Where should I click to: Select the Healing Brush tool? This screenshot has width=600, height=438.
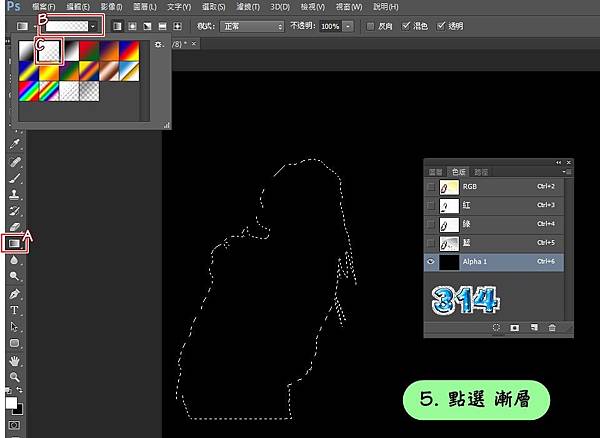(x=15, y=161)
